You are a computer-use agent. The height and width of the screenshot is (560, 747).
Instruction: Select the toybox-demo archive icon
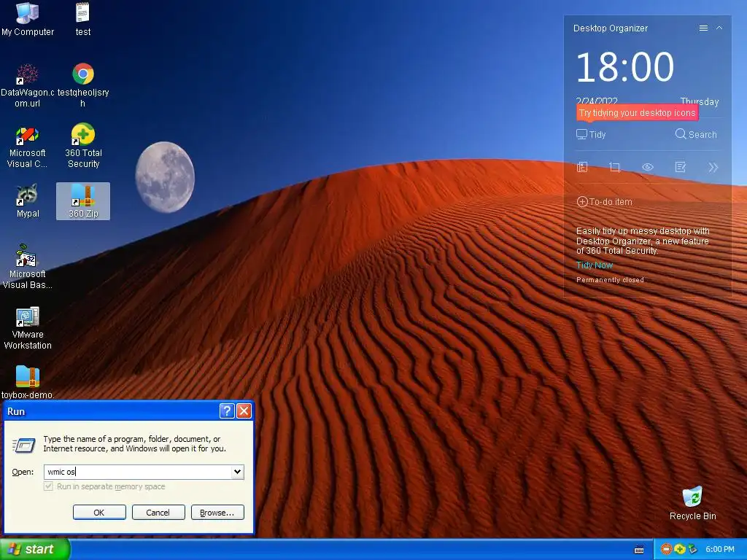click(28, 382)
